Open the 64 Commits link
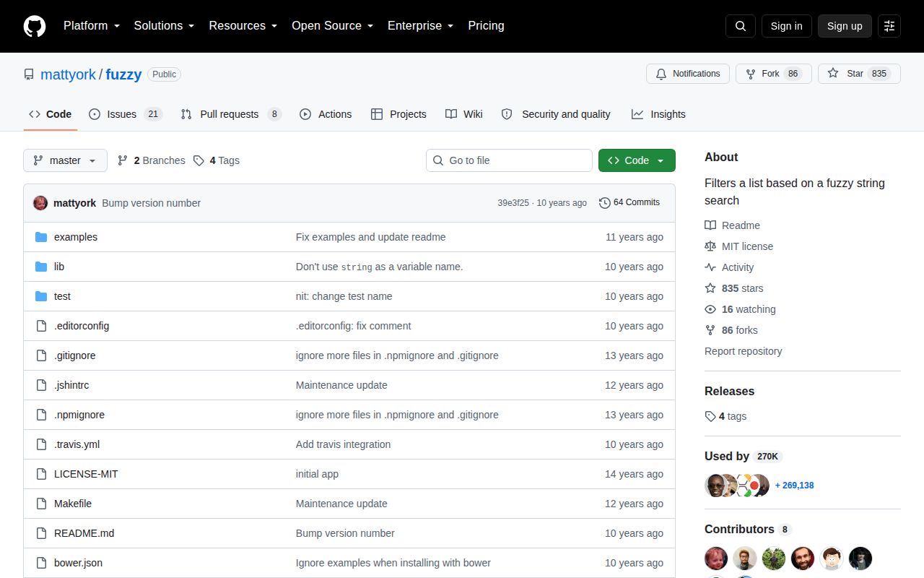The width and height of the screenshot is (924, 578). pos(629,203)
